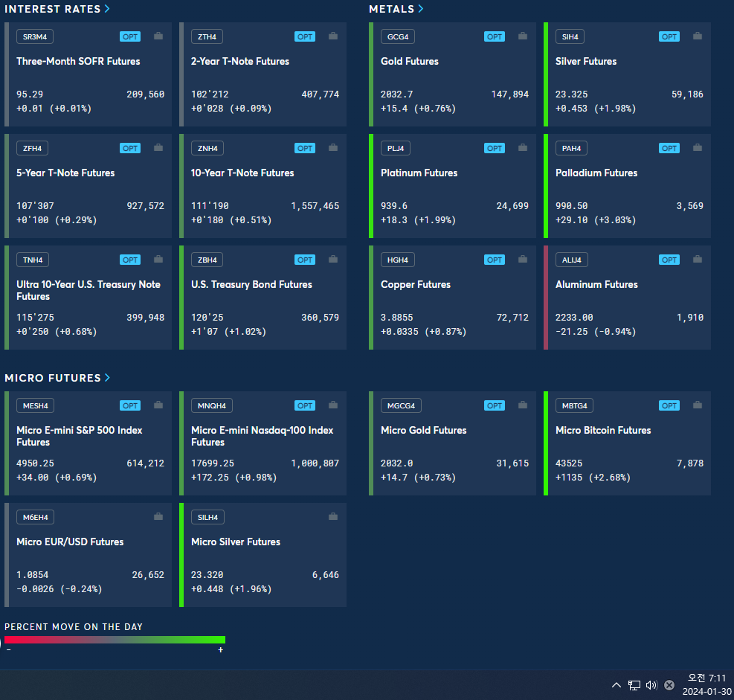
Task: Open OPT options for Three-Month SOFR Futures
Action: [x=130, y=36]
